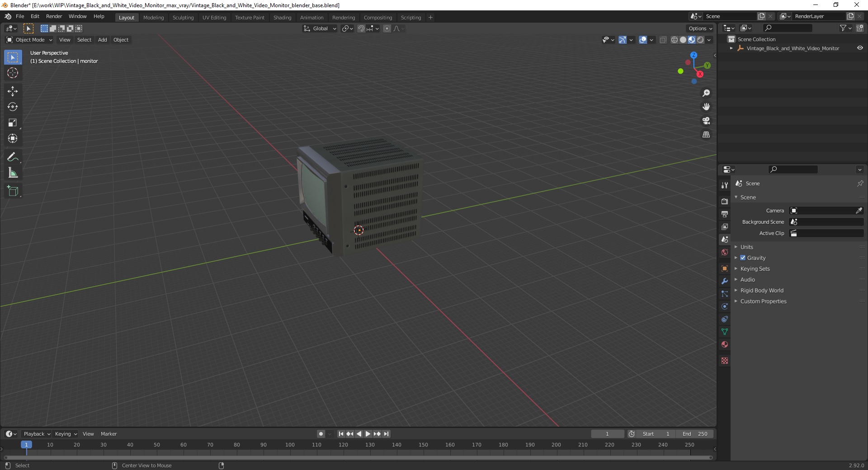868x470 pixels.
Task: Open the Output properties tab
Action: click(x=725, y=214)
